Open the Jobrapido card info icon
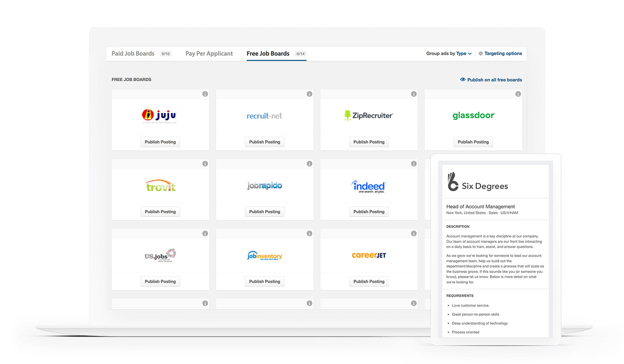The height and width of the screenshot is (364, 624). pos(310,164)
